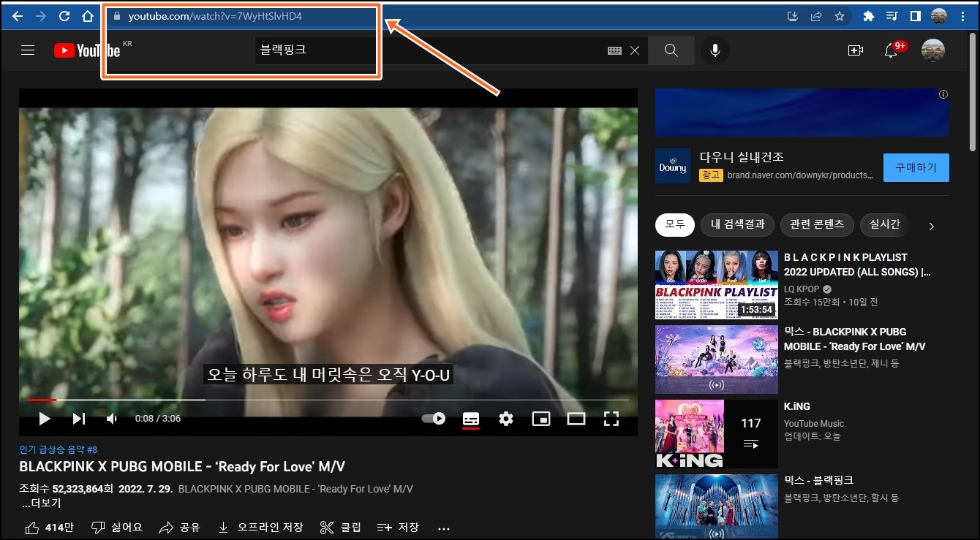Dislike the video 싫어요
The width and height of the screenshot is (980, 540).
click(116, 528)
